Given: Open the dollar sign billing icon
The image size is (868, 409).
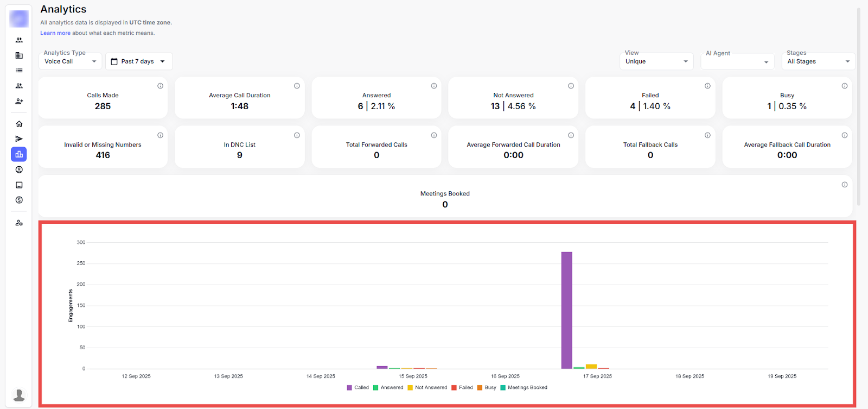Looking at the screenshot, I should tap(19, 200).
